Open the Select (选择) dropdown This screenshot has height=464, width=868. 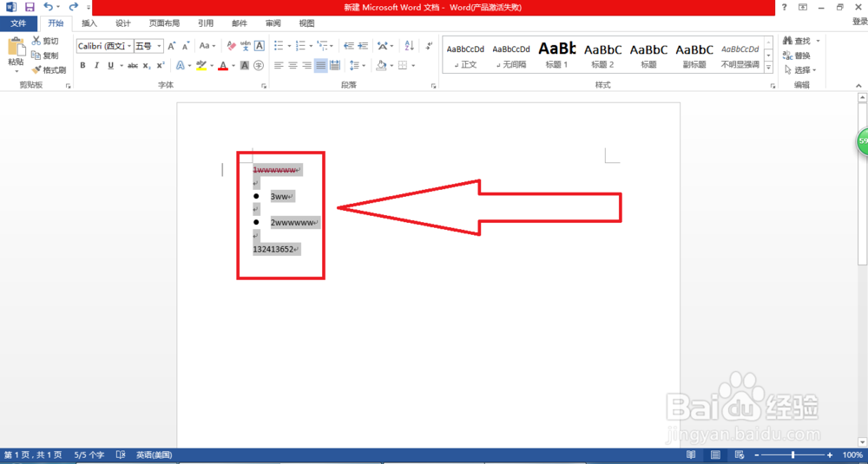800,70
